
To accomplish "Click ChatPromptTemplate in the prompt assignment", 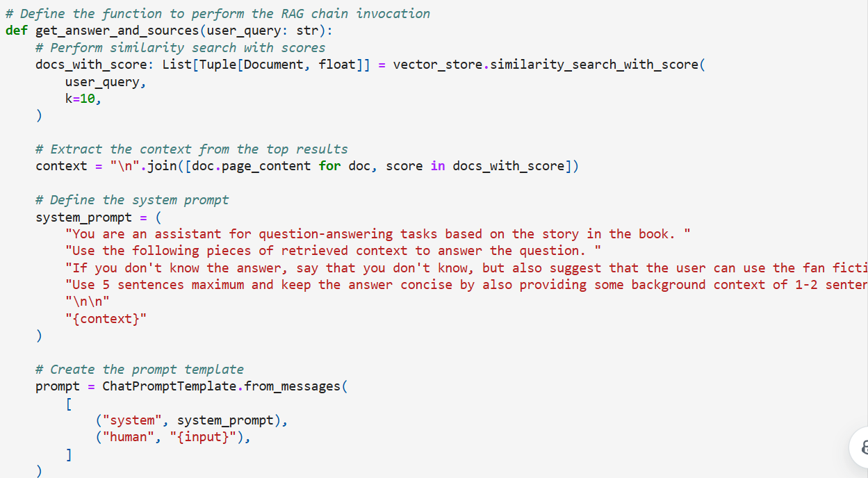I will tap(169, 386).
